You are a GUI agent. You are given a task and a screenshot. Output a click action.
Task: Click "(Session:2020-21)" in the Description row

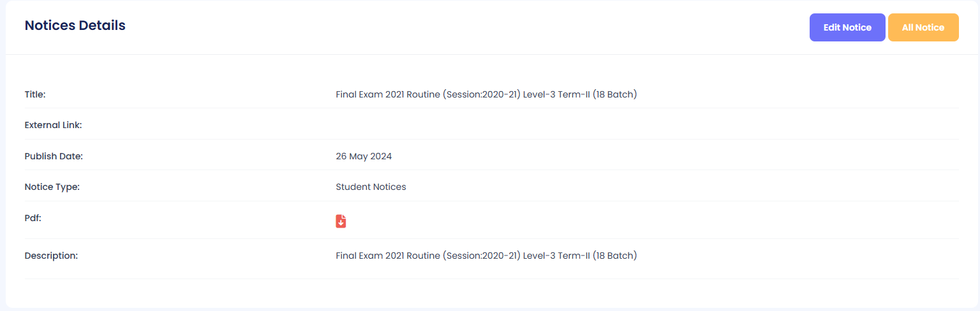[x=481, y=256]
